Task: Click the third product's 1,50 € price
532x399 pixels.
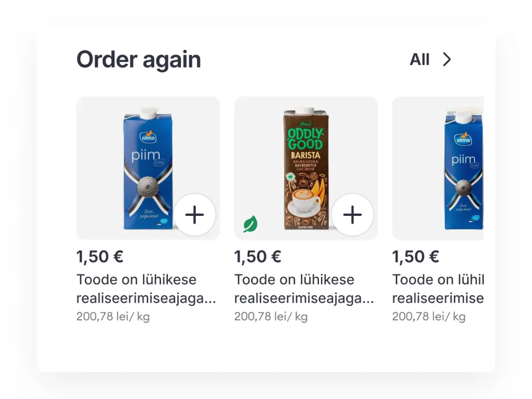Action: click(x=415, y=257)
